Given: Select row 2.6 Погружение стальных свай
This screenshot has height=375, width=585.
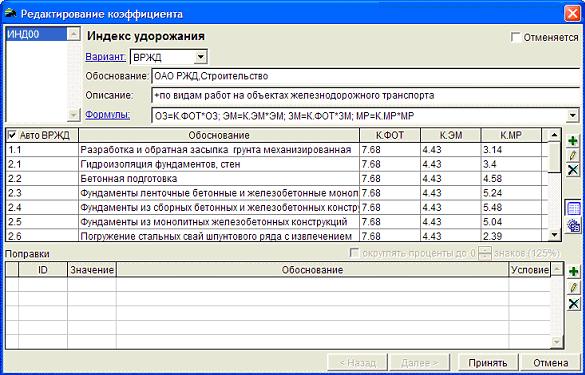Looking at the screenshot, I should [277, 236].
